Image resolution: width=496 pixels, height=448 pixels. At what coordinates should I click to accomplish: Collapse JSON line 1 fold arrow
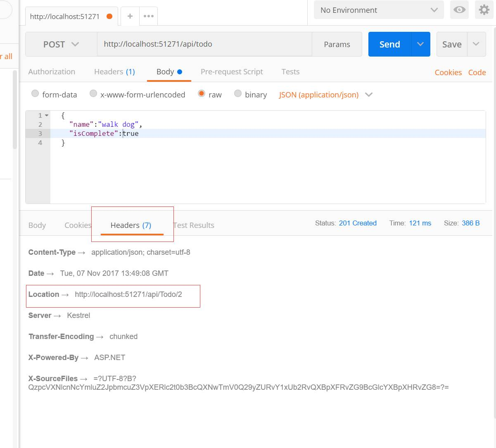tap(47, 116)
